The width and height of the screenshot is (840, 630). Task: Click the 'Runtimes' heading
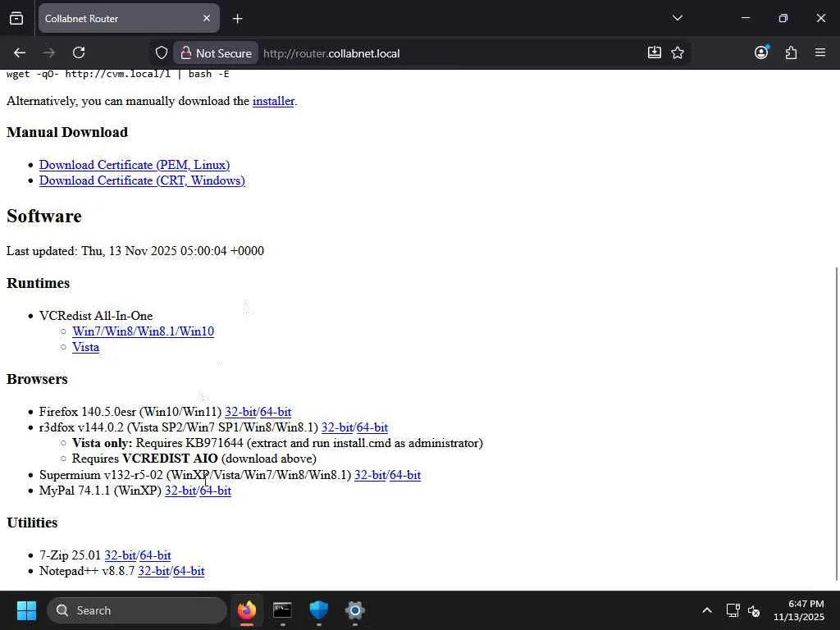pos(38,283)
